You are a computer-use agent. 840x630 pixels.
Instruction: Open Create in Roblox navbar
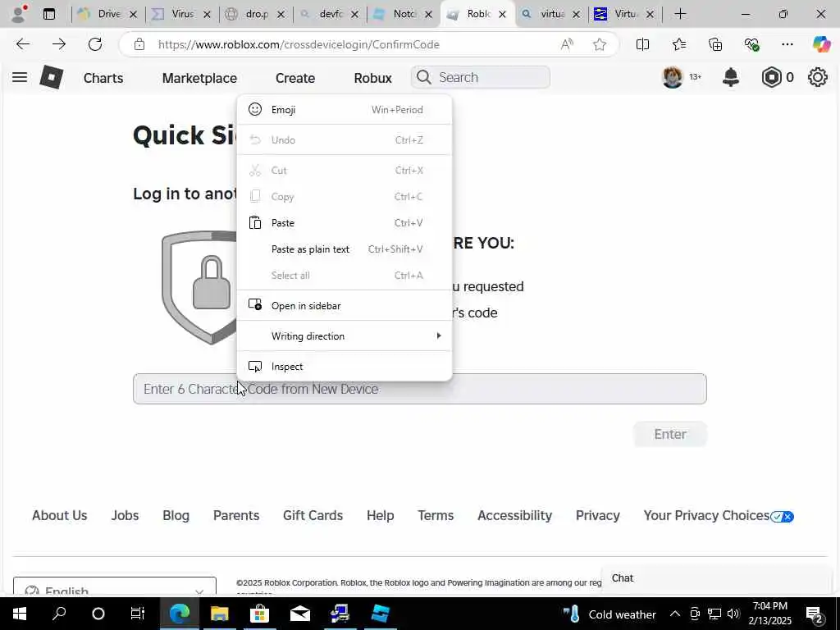point(295,78)
